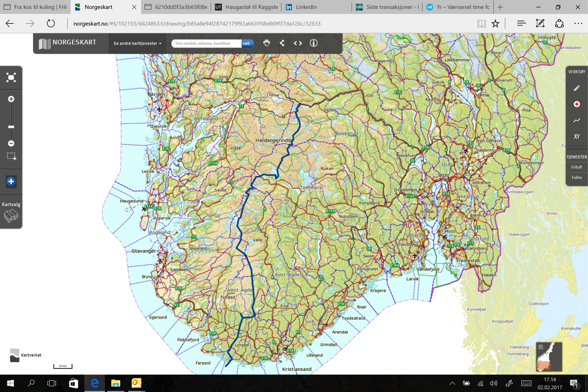The height and width of the screenshot is (392, 588).
Task: Open a new browser tab
Action: pyautogui.click(x=500, y=7)
